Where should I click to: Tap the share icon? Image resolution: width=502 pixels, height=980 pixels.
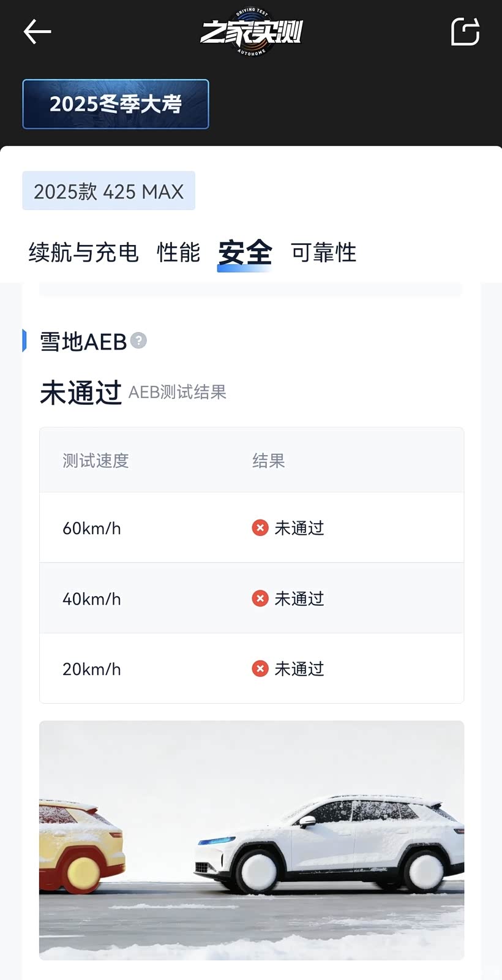pos(465,32)
